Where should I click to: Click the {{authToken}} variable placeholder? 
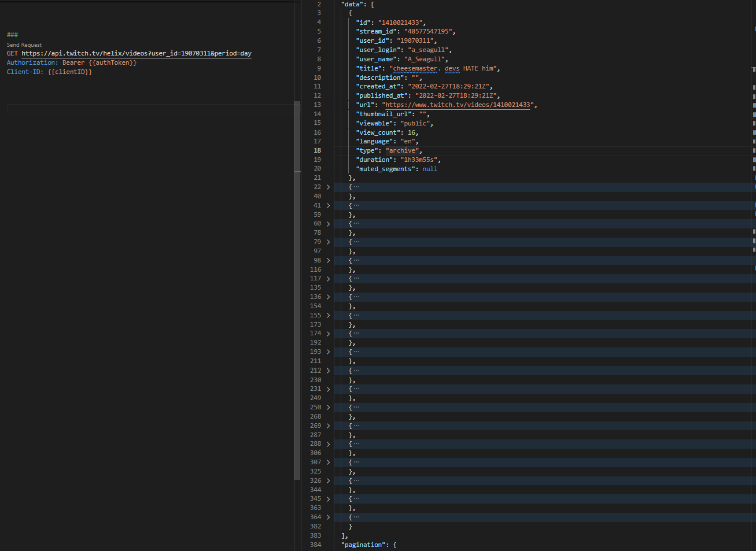[x=113, y=62]
